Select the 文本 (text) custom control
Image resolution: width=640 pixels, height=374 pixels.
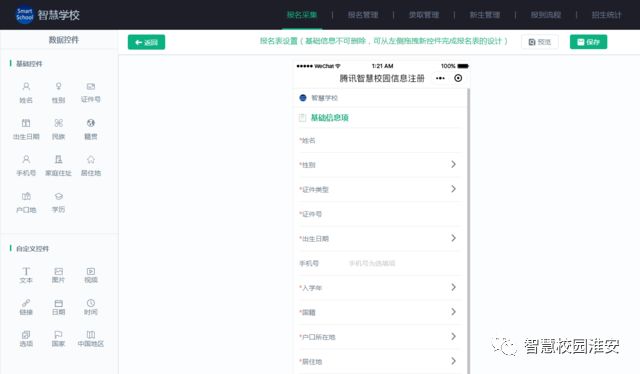pyautogui.click(x=26, y=275)
